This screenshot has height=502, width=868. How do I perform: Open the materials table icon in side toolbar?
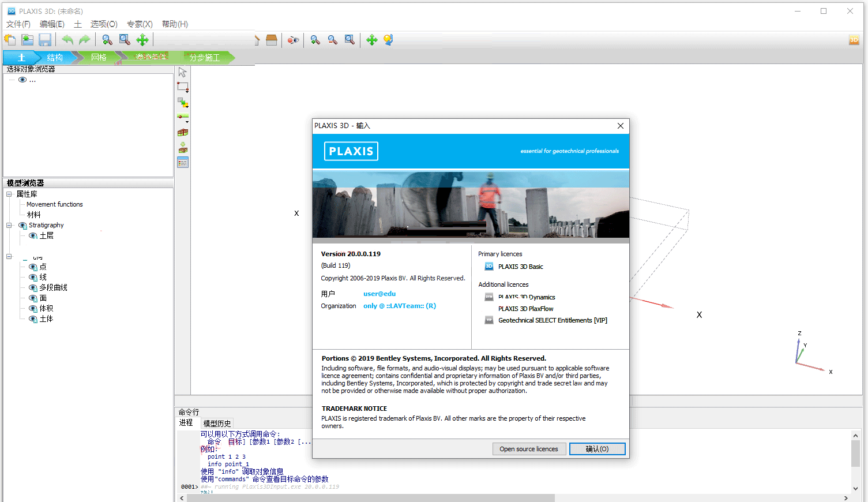(183, 163)
